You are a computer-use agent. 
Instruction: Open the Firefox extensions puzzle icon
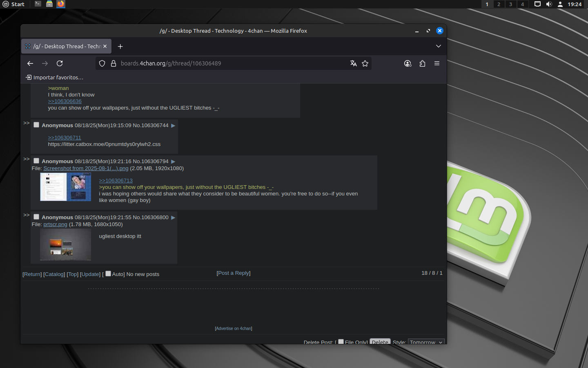click(422, 63)
